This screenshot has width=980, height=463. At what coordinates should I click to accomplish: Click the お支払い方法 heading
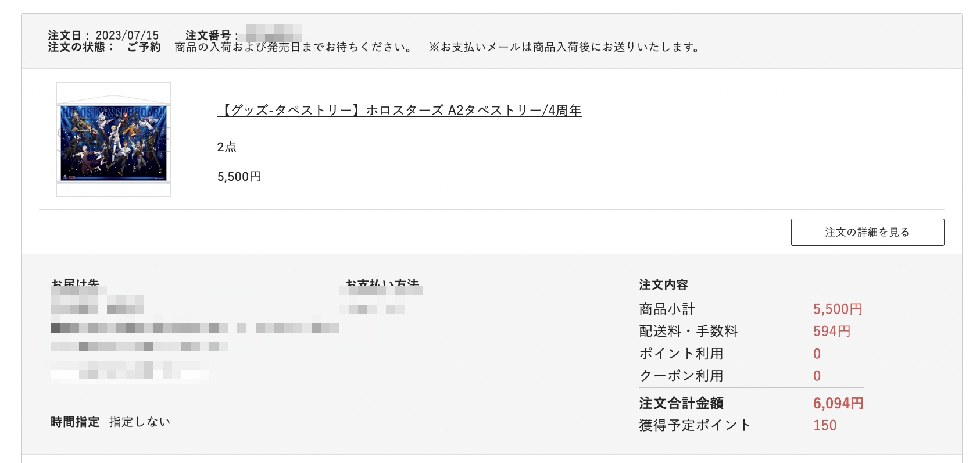tap(382, 283)
